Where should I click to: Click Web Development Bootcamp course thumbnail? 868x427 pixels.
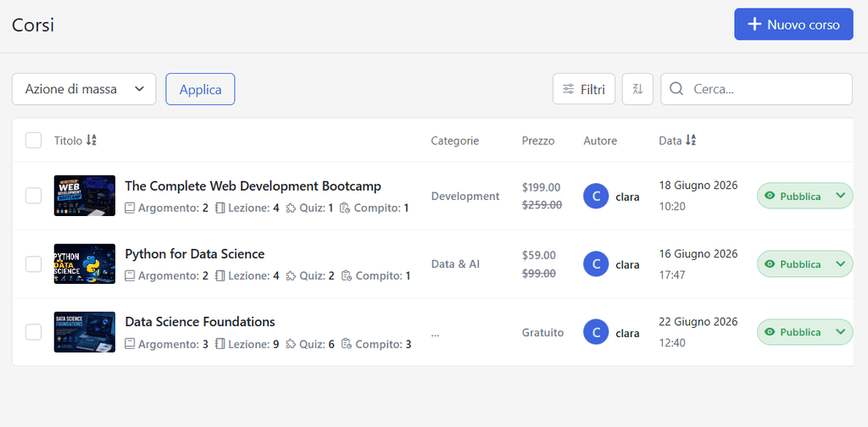pos(85,195)
